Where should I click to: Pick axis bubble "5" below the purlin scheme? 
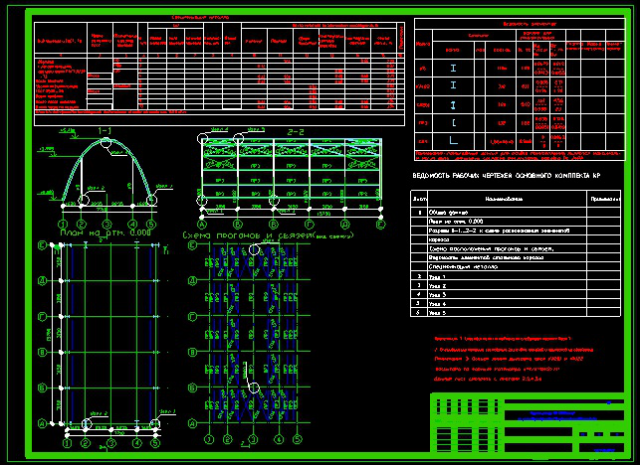click(x=297, y=439)
